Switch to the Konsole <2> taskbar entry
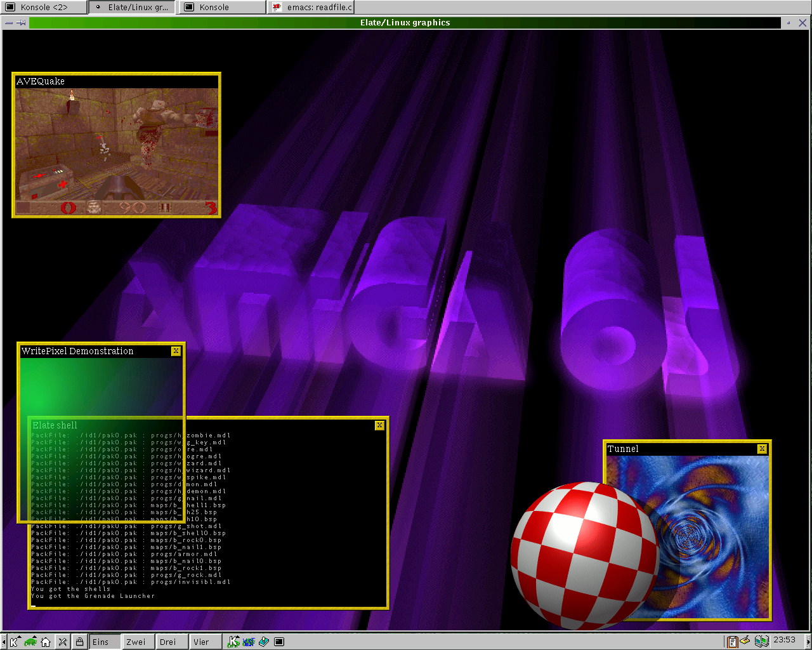This screenshot has height=650, width=812. point(44,7)
